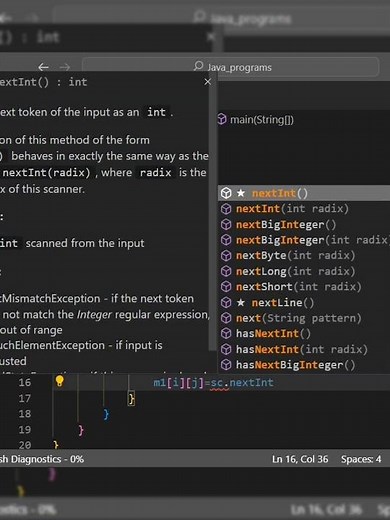This screenshot has width=390, height=520.
Task: Click the method icon beside nextShort(int radix)
Action: click(x=226, y=287)
